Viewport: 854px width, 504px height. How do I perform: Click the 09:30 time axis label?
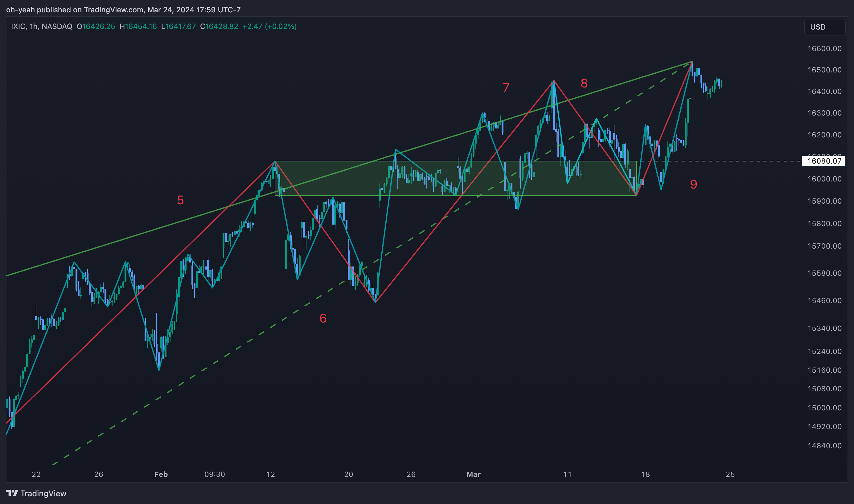point(215,474)
